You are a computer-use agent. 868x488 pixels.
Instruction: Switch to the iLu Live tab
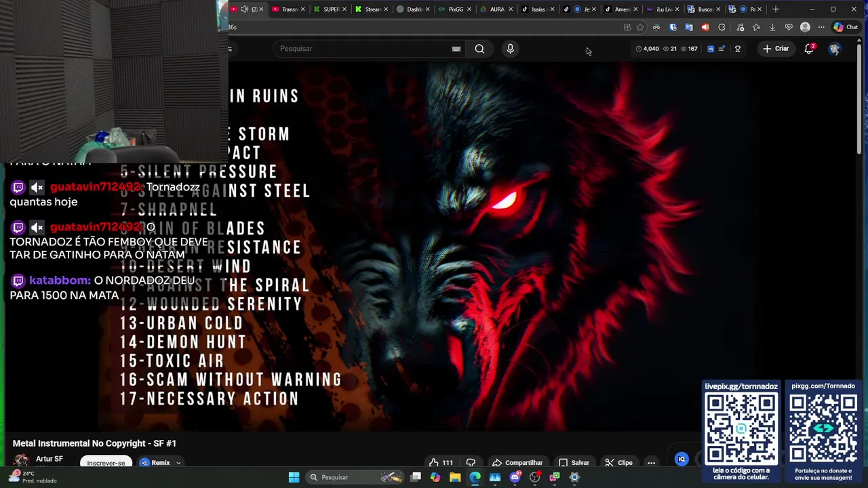pos(664,9)
